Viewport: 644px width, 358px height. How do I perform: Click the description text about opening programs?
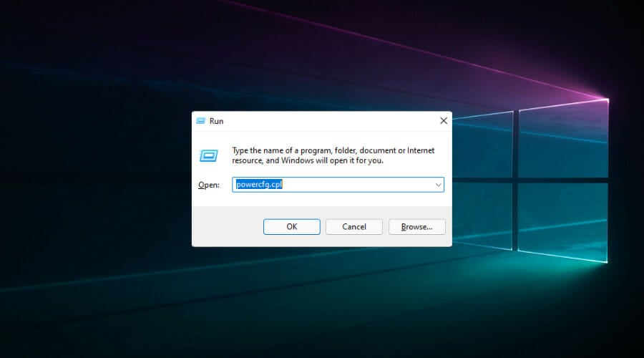pos(333,155)
